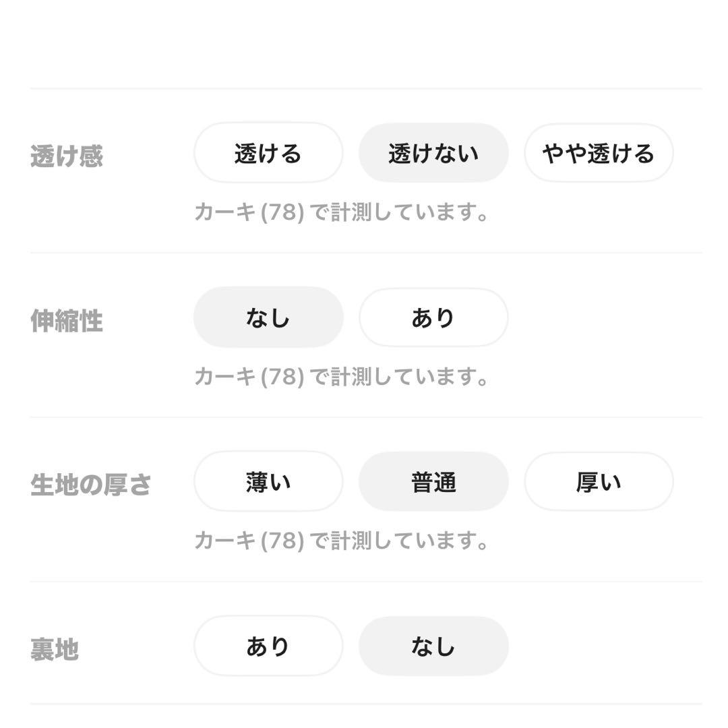The height and width of the screenshot is (728, 728).
Task: Pick the 厚い thickness option
Action: (599, 482)
